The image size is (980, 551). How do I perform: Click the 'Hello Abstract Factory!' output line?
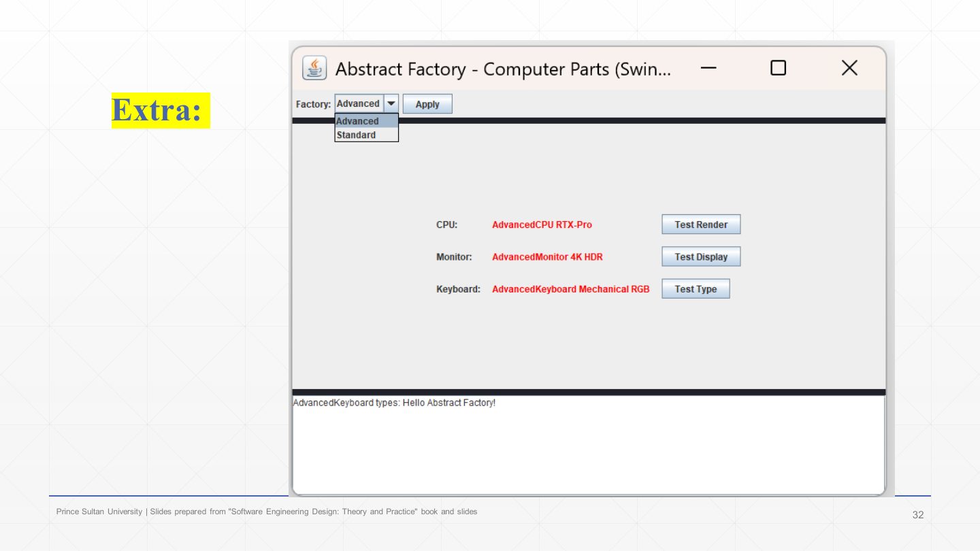click(x=394, y=403)
